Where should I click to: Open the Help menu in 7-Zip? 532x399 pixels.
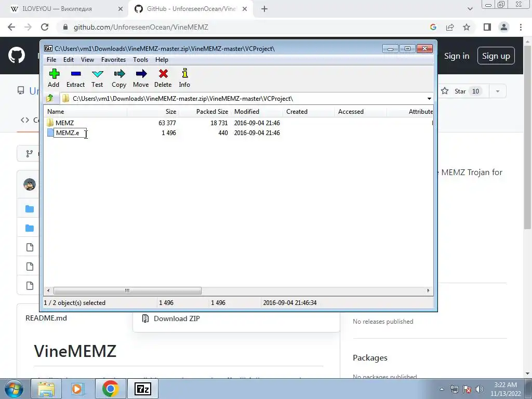click(x=162, y=59)
